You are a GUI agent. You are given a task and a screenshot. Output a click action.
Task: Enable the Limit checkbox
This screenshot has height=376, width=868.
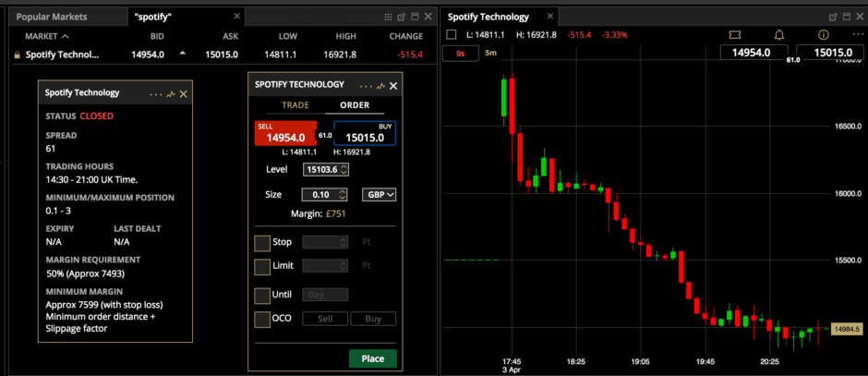262,266
